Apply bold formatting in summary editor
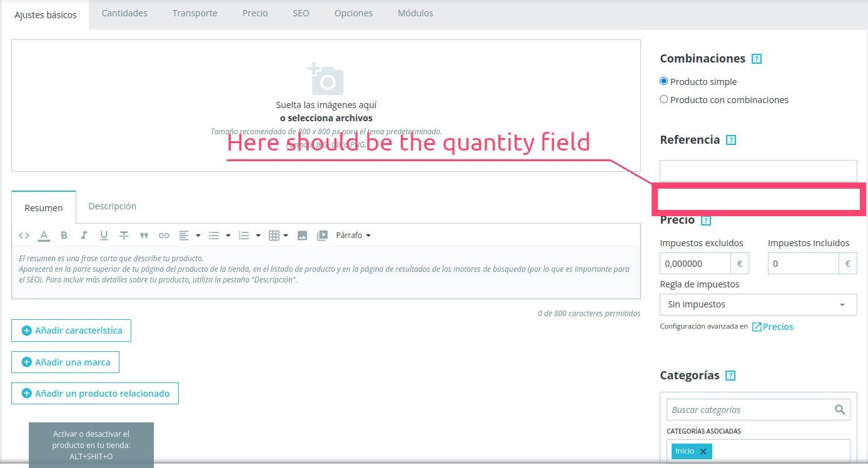This screenshot has width=868, height=468. (x=64, y=236)
